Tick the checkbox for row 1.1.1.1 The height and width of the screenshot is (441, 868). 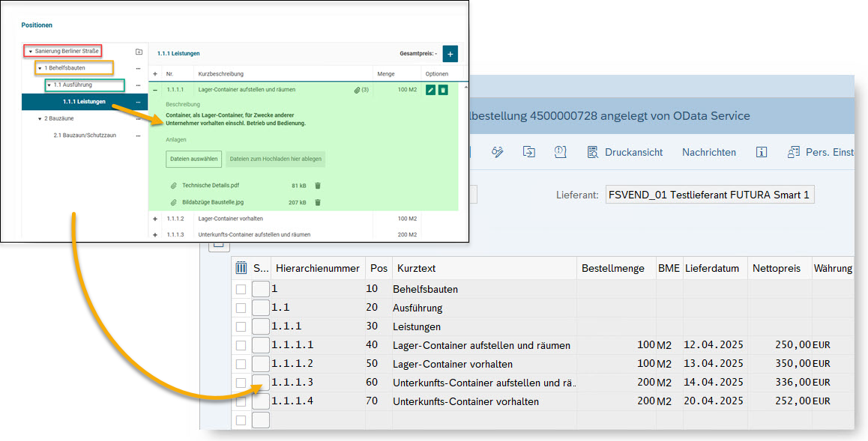[x=241, y=345]
